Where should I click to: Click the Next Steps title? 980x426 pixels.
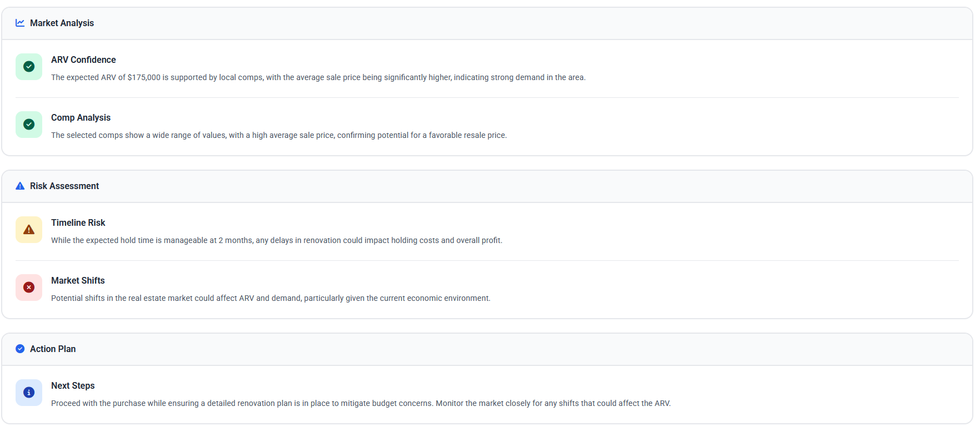[73, 385]
